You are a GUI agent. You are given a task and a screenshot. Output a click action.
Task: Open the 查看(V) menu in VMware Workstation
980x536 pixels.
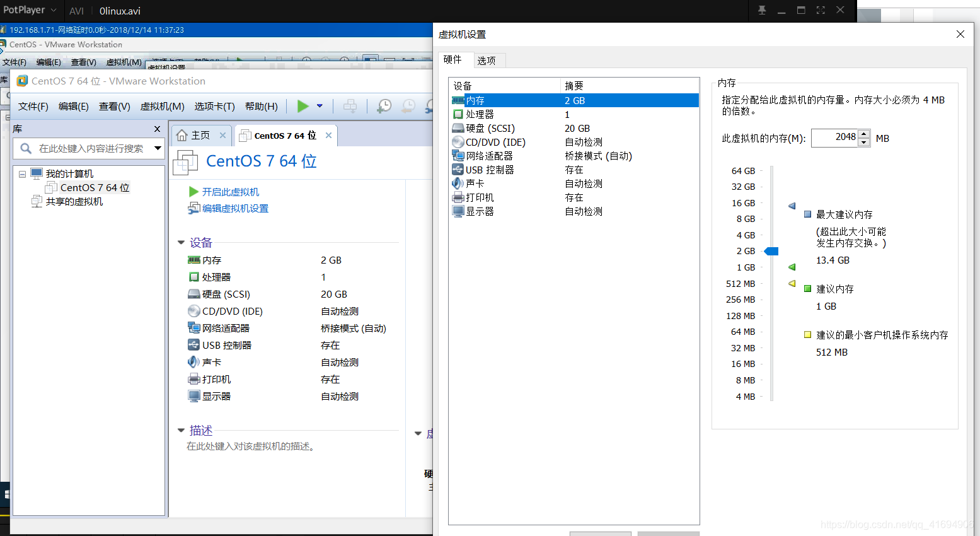pyautogui.click(x=115, y=107)
